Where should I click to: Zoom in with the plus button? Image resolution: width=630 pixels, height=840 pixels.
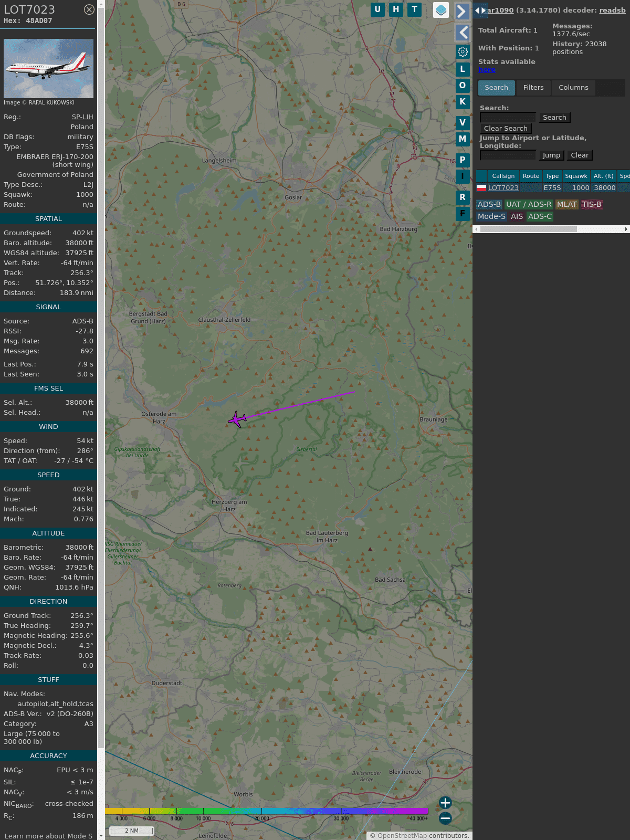[445, 803]
